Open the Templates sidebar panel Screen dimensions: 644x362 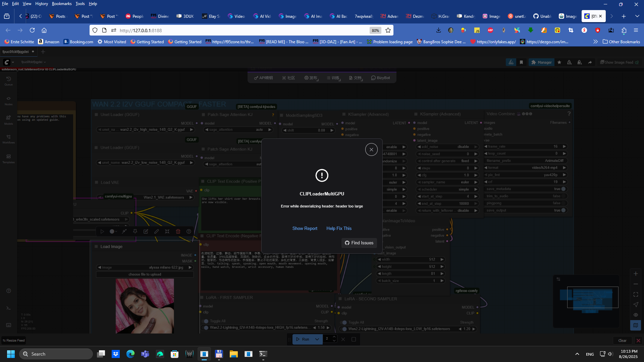[8, 159]
